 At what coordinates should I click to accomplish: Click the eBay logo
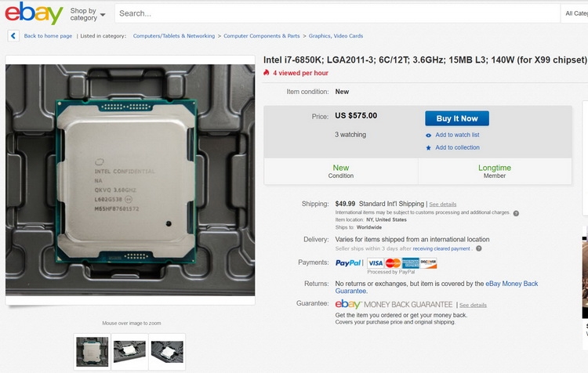(34, 13)
